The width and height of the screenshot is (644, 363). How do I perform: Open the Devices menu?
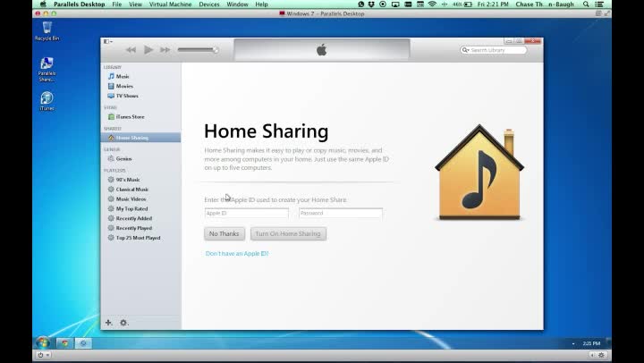point(209,4)
